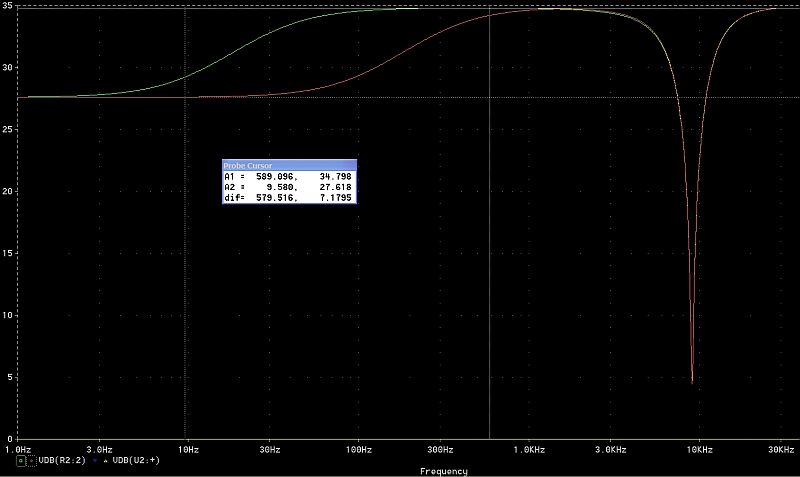Click the bottom tip of the notch dip

[692, 382]
